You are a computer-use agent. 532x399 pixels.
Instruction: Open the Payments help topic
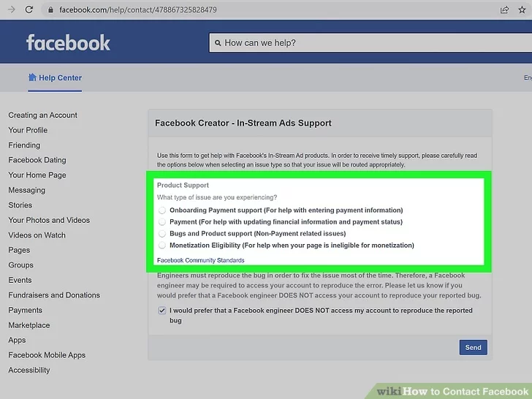pos(26,311)
